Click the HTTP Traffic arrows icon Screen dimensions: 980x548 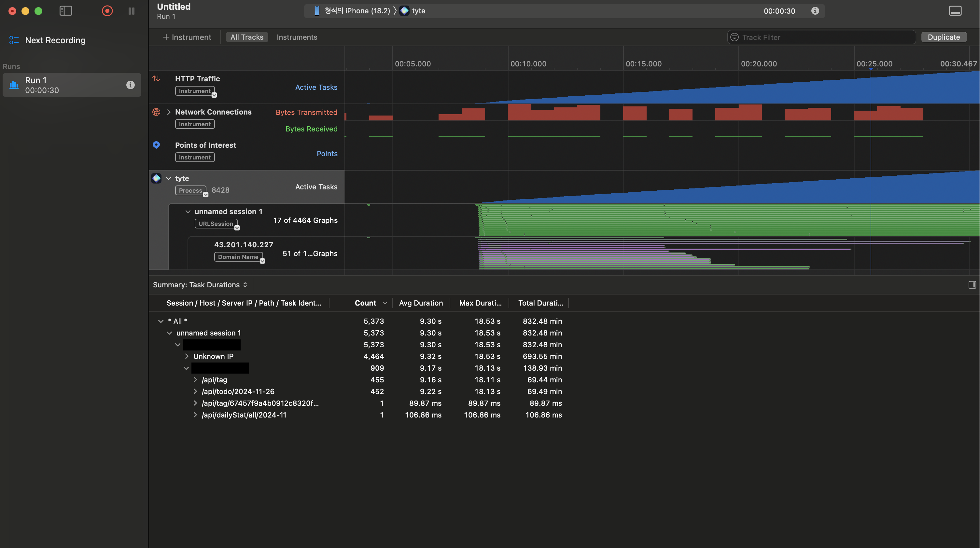point(156,79)
